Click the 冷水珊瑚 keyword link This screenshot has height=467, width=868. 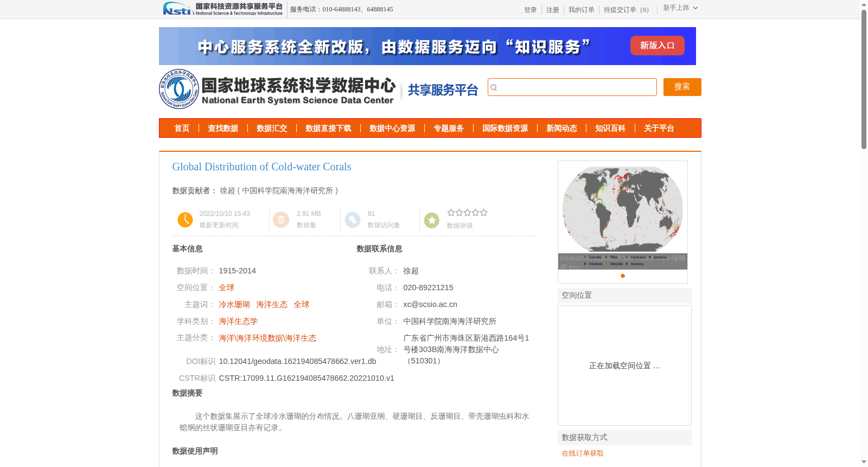point(234,304)
